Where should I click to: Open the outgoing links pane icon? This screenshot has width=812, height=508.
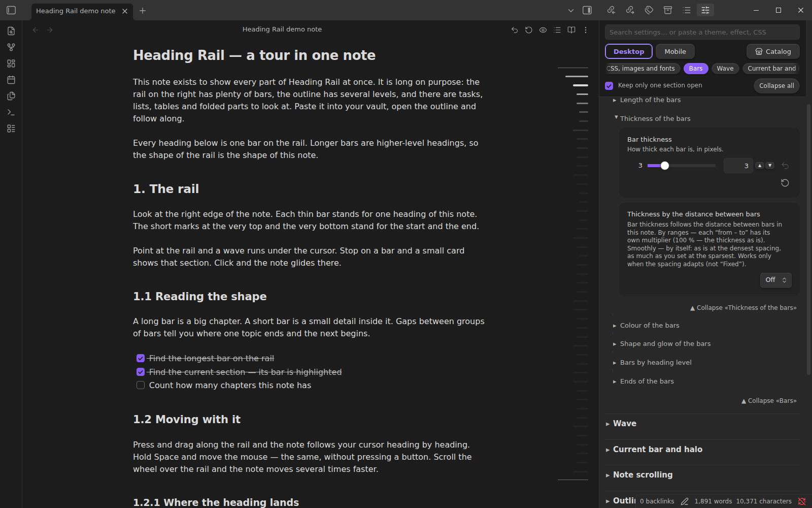(630, 10)
